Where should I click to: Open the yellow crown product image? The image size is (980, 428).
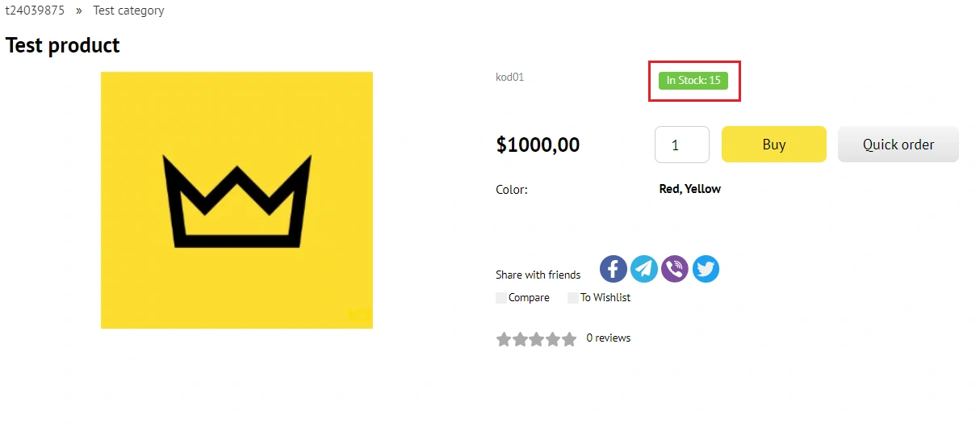[237, 200]
